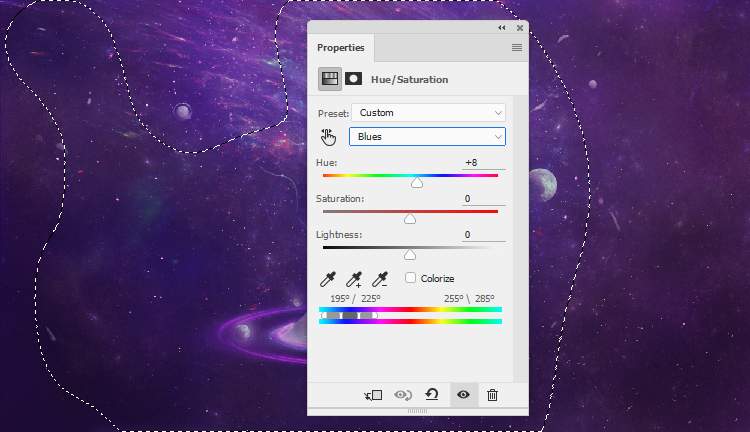Collapse the panel with double-arrow icon

click(x=501, y=28)
